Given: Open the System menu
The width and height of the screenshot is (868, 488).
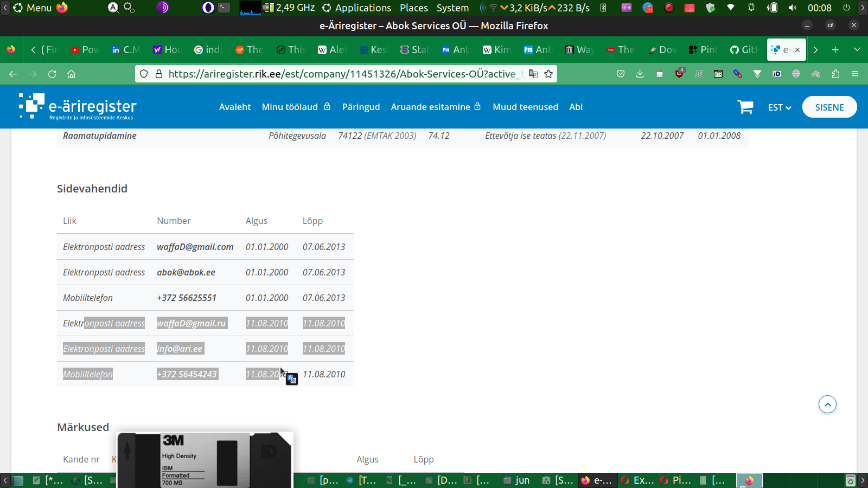Looking at the screenshot, I should (452, 8).
